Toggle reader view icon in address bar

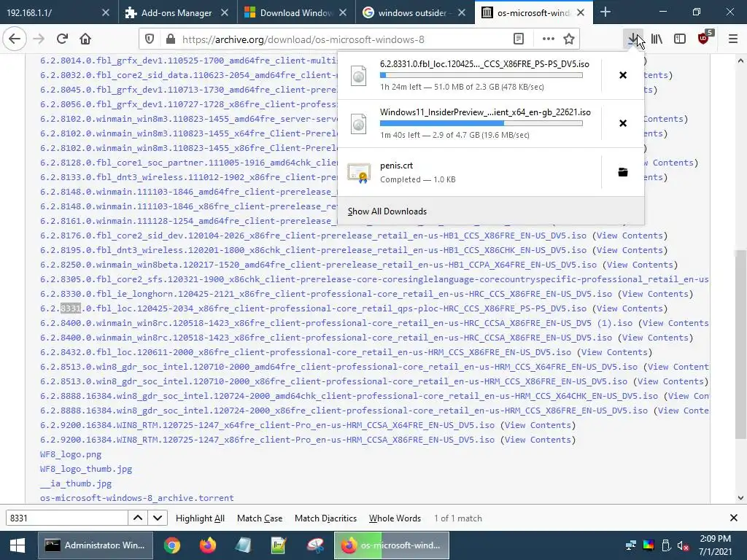[519, 39]
